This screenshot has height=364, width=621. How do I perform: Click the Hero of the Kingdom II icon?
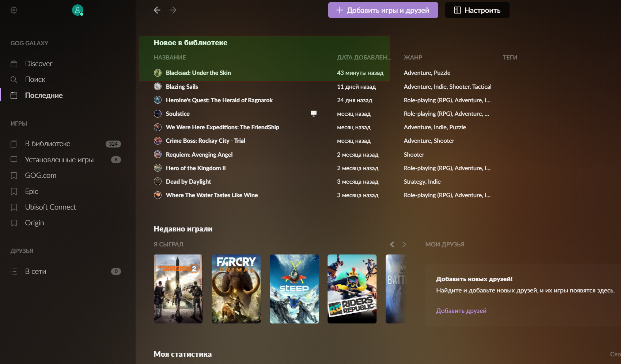click(x=158, y=168)
